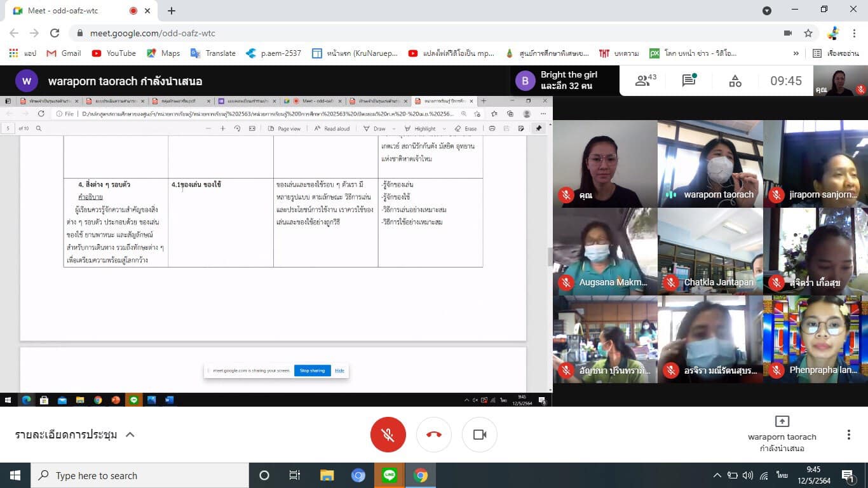Click the pin toolbar icon in PDF
Screen dimensions: 868x488
click(538, 128)
